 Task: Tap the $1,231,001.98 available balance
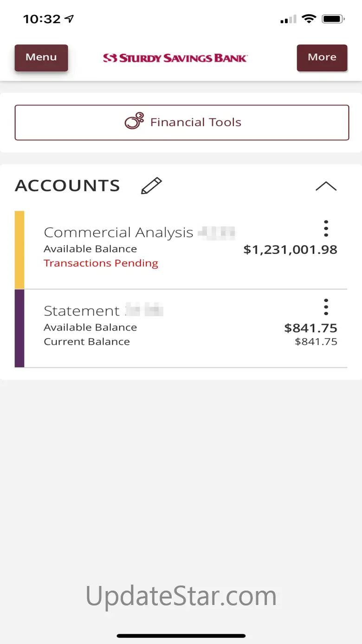click(x=290, y=250)
